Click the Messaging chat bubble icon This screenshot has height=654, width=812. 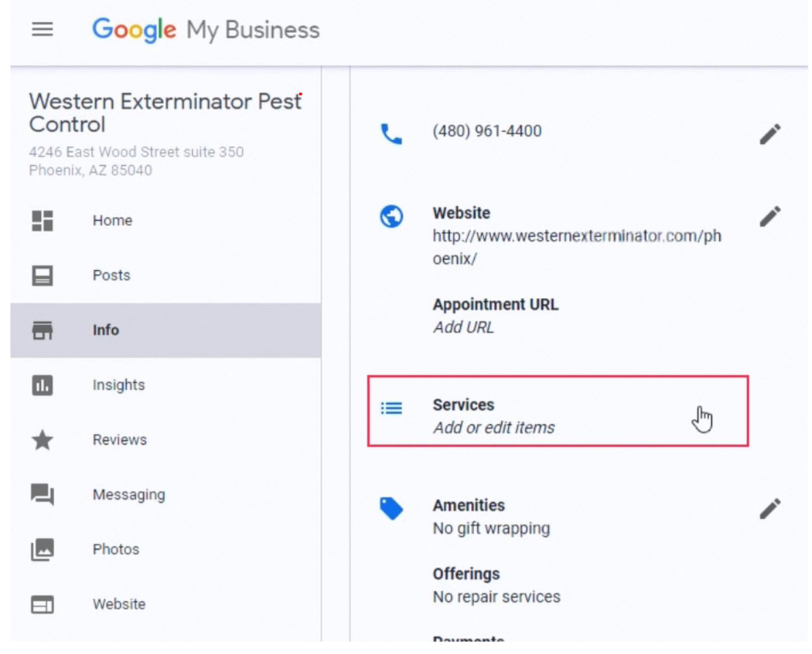coord(42,495)
